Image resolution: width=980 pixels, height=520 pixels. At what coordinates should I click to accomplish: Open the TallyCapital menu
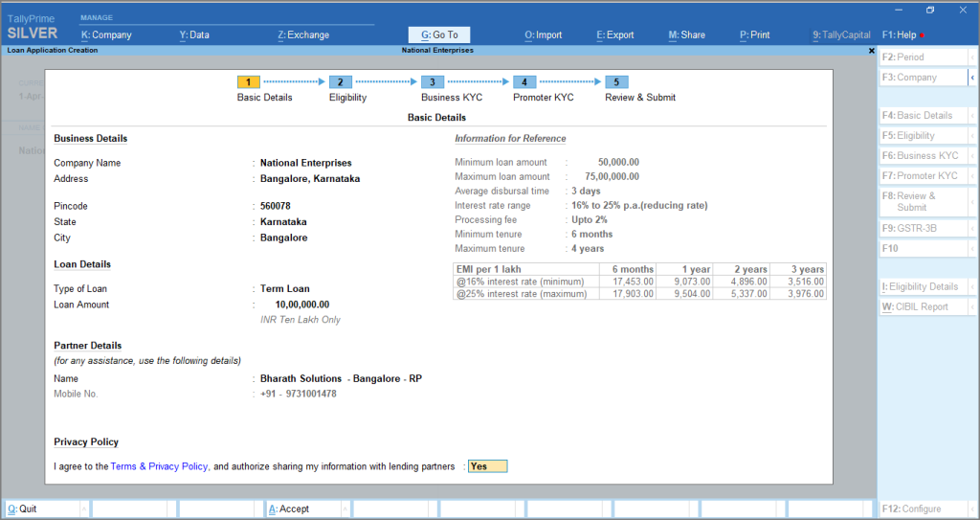click(841, 35)
